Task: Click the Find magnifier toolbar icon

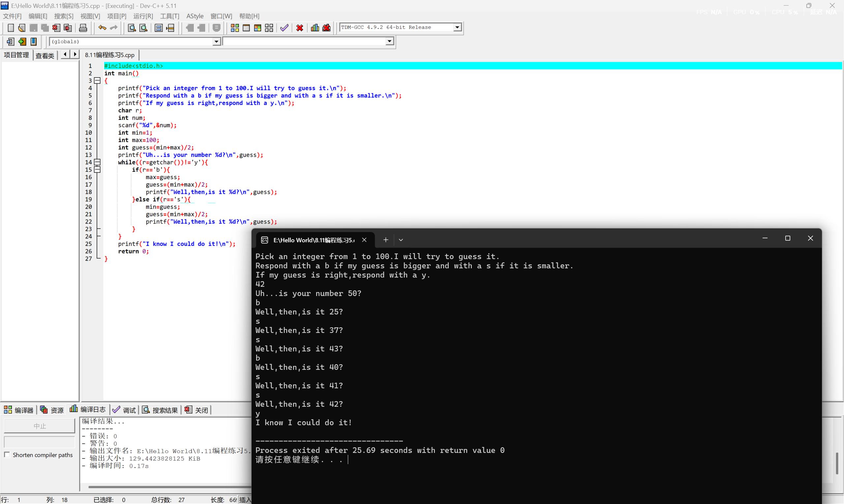Action: [132, 28]
